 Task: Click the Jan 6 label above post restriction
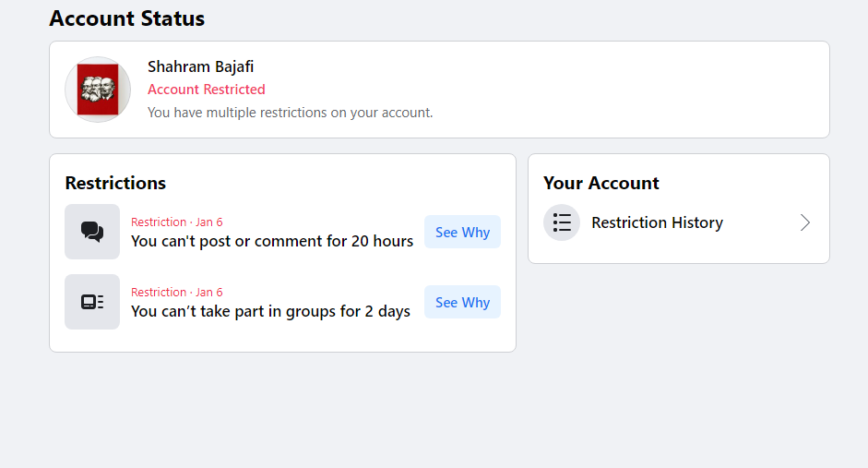point(209,222)
